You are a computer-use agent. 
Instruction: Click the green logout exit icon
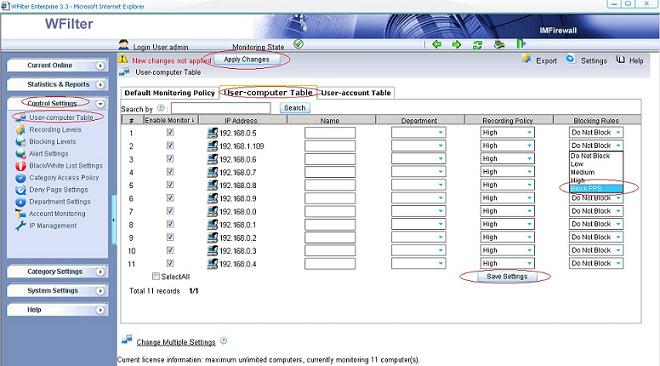pos(521,44)
